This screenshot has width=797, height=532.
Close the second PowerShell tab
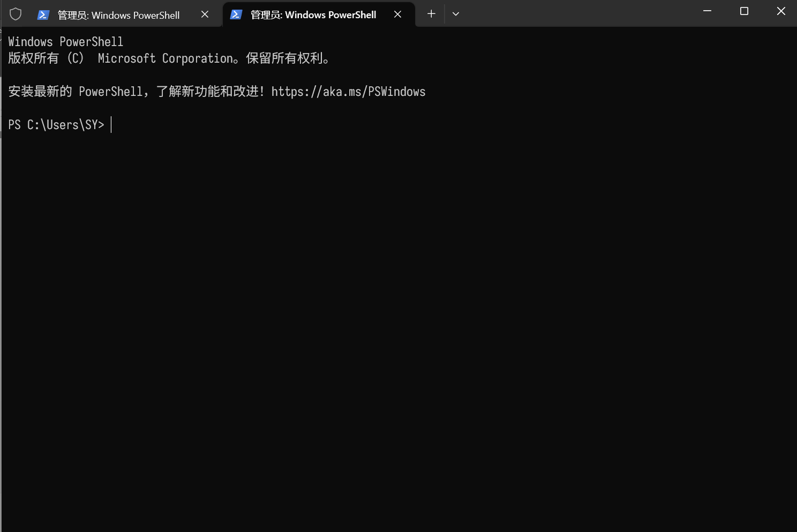point(397,14)
